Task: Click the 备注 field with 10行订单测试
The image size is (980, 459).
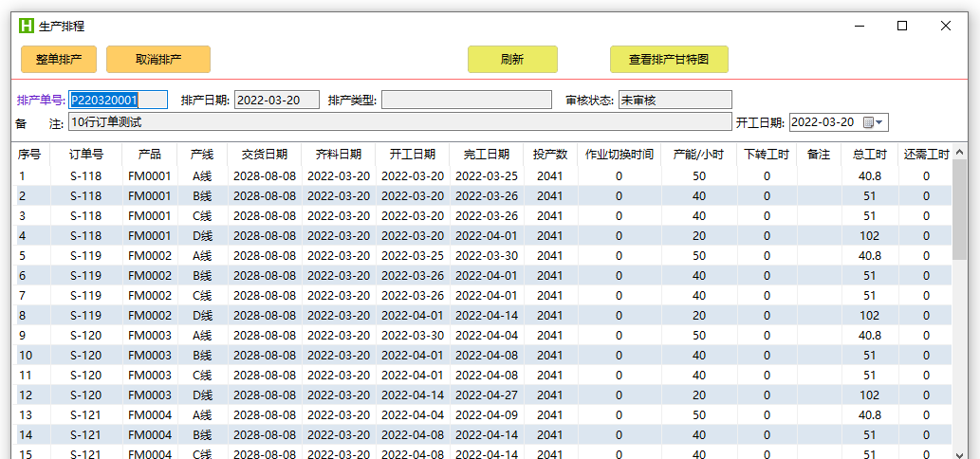Action: click(400, 121)
